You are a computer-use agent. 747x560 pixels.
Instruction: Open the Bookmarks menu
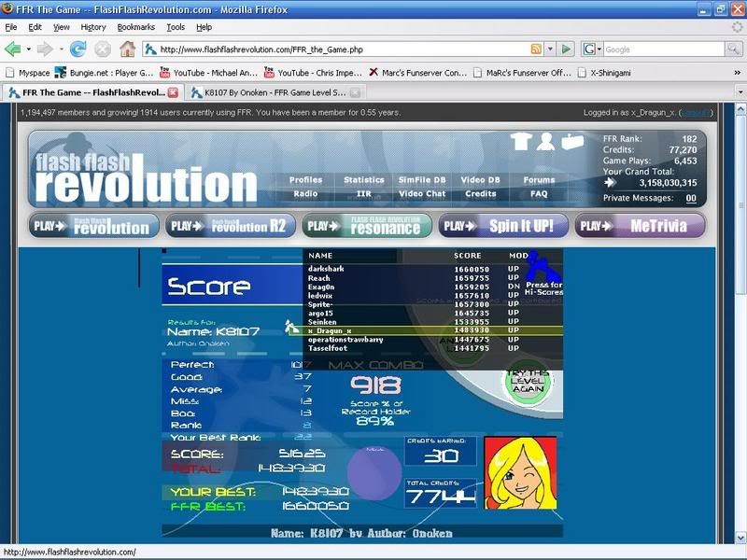(136, 27)
